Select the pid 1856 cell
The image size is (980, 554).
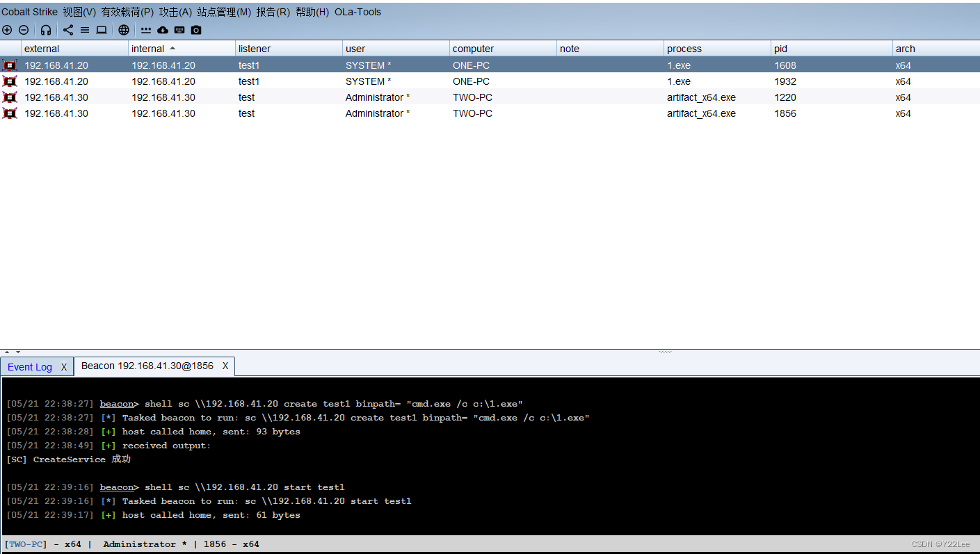click(785, 113)
